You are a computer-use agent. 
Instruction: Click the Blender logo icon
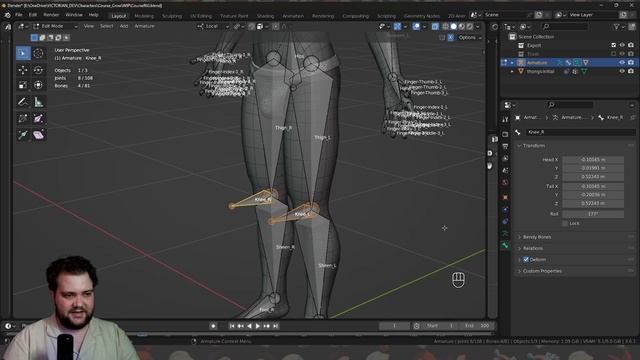[x=7, y=15]
